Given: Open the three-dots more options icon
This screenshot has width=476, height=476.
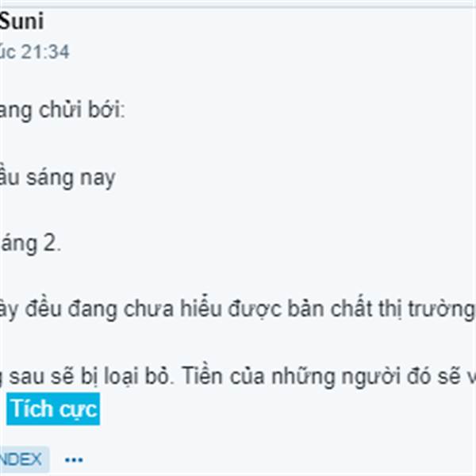Looking at the screenshot, I should [74, 460].
